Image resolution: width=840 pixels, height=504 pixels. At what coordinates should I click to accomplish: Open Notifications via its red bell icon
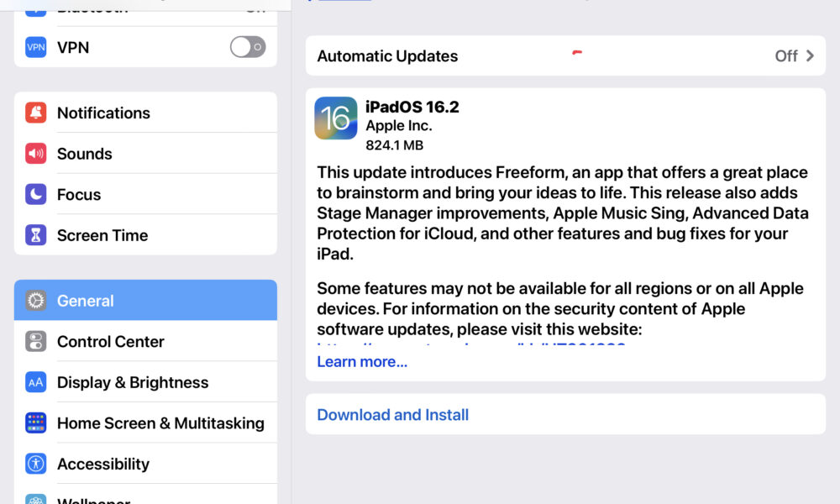(36, 113)
